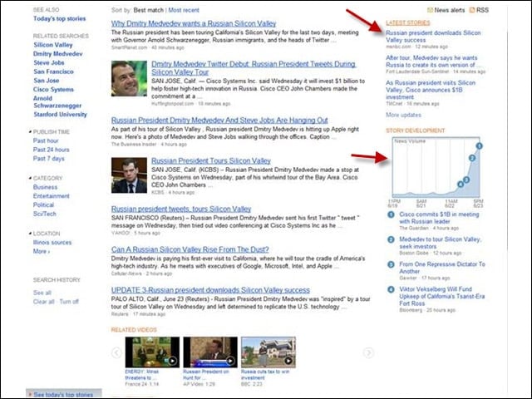
Task: Search related term Cisco Systems
Action: [53, 90]
